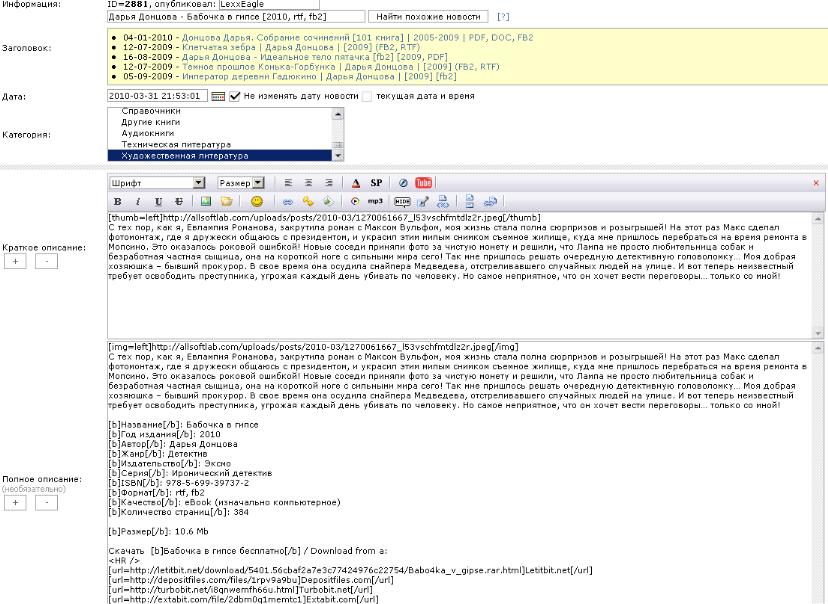The height and width of the screenshot is (604, 828).
Task: Insert SP spoiler tag
Action: (x=377, y=183)
